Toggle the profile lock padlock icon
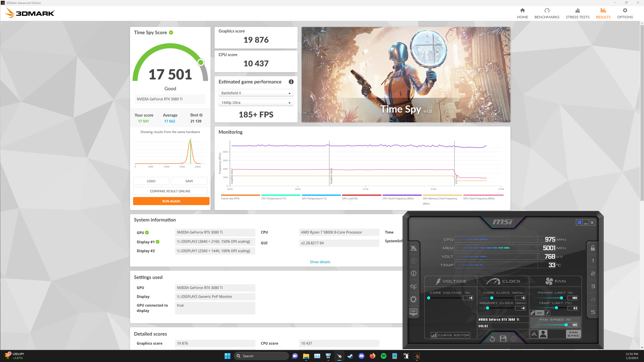 click(593, 248)
